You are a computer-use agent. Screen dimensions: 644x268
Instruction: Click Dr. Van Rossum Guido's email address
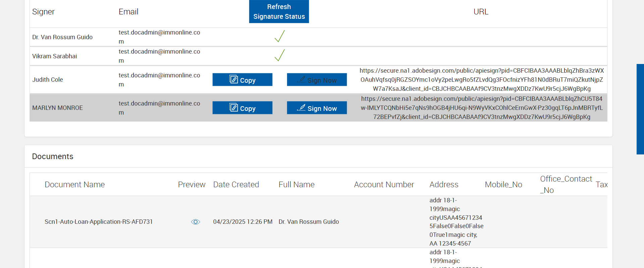(159, 37)
